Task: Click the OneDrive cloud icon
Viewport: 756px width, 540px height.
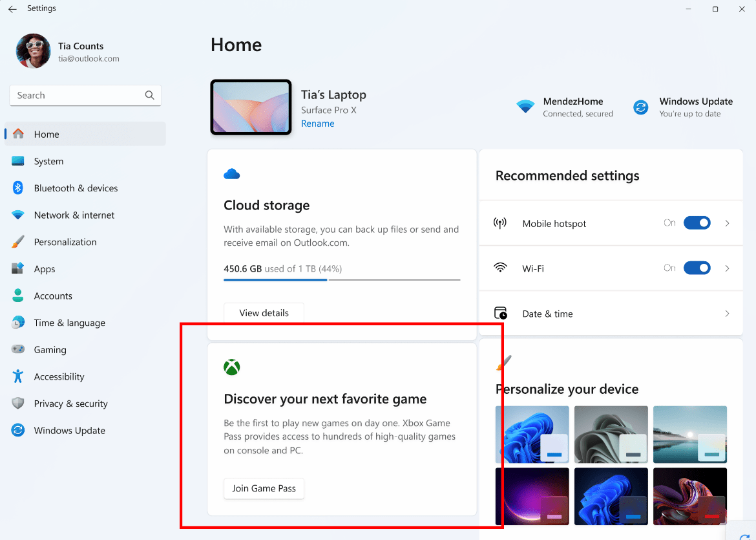Action: pyautogui.click(x=232, y=174)
